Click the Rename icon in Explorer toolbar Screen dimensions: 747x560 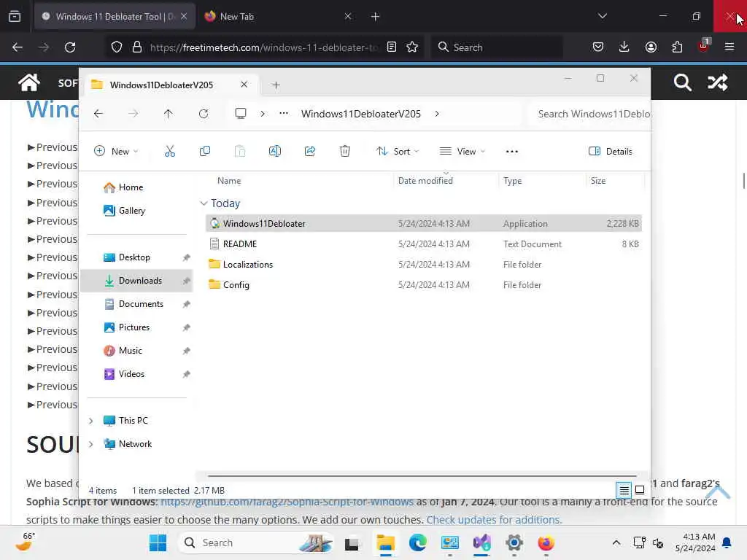(x=275, y=152)
